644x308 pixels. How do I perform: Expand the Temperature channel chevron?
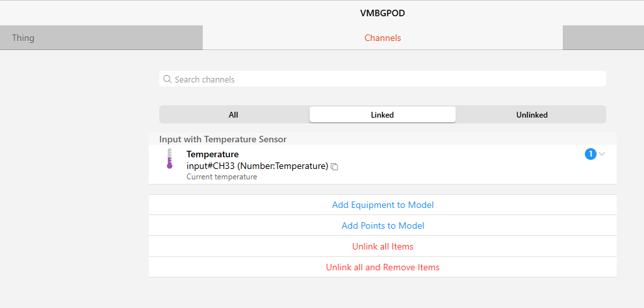pyautogui.click(x=602, y=154)
